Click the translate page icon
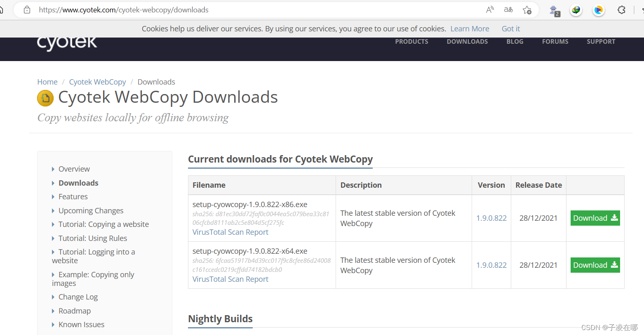The height and width of the screenshot is (335, 644). tap(508, 10)
